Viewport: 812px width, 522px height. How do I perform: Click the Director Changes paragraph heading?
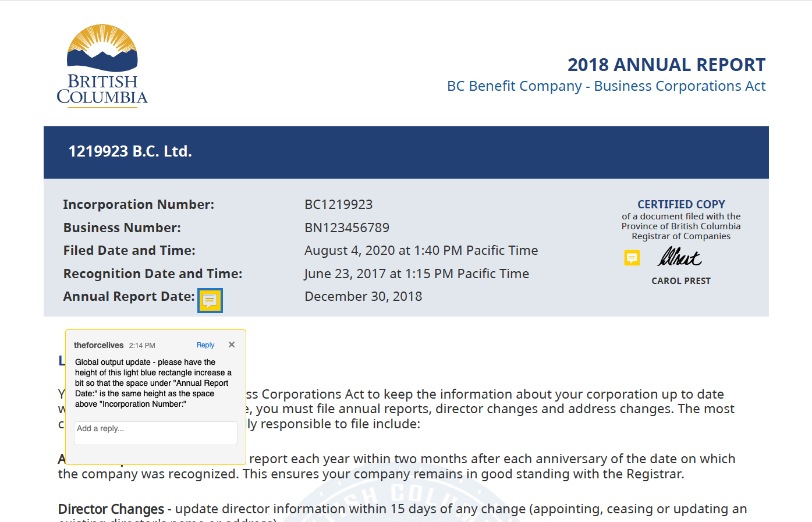(x=111, y=509)
